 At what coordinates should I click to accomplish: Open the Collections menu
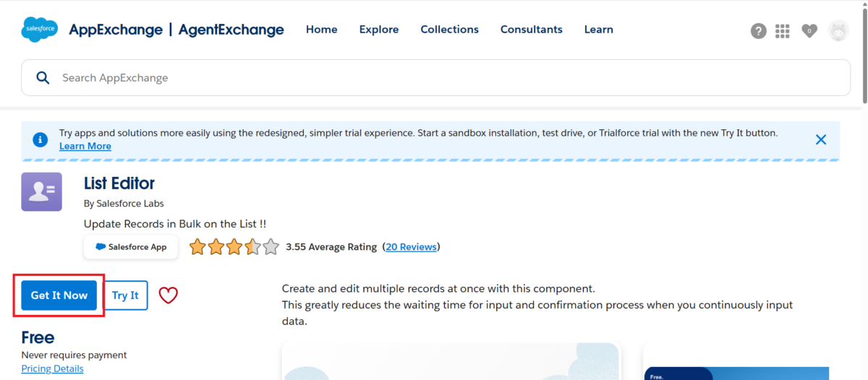(x=450, y=30)
